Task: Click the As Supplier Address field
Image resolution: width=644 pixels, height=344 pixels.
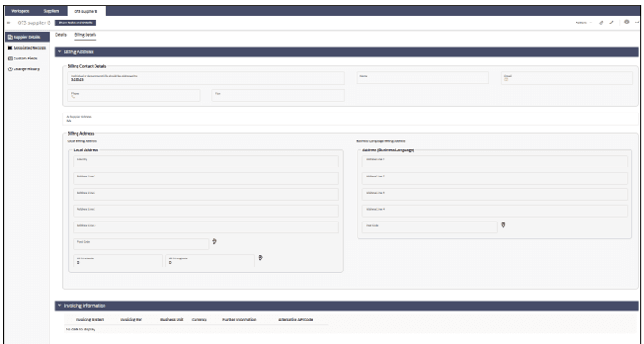Action: click(350, 119)
